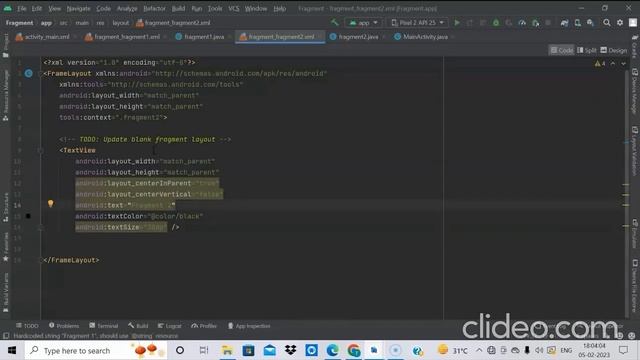
Task: Open the Refactor menu
Action: 154,8
